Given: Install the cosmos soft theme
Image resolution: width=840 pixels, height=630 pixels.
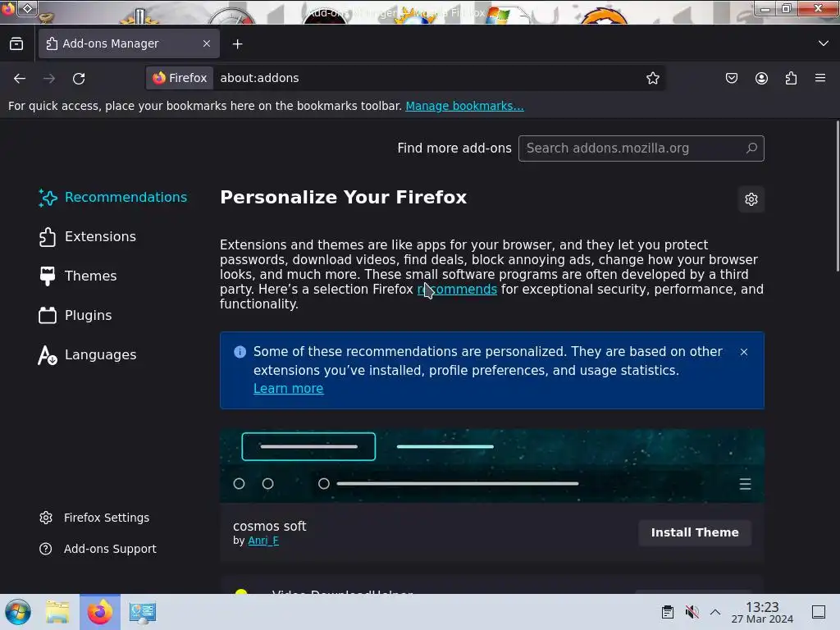Looking at the screenshot, I should coord(695,532).
